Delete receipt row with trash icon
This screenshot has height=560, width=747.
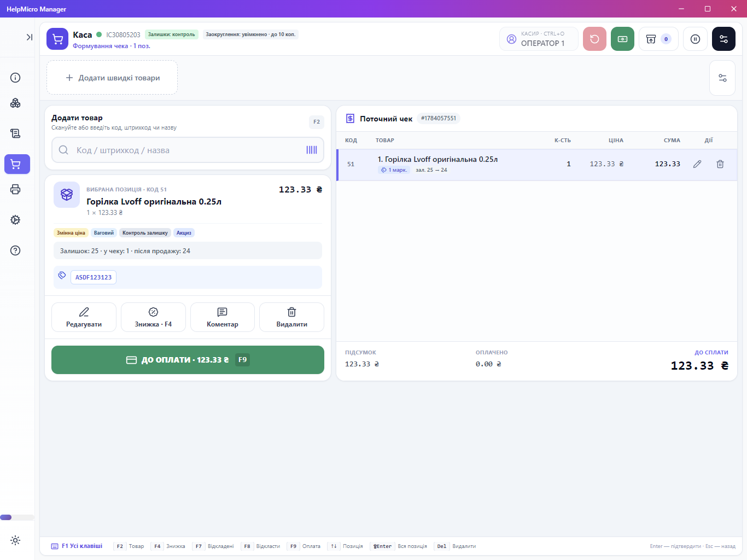click(720, 164)
